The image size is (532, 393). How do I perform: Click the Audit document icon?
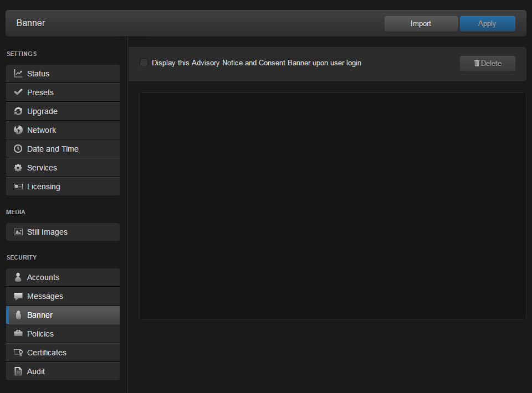(18, 371)
